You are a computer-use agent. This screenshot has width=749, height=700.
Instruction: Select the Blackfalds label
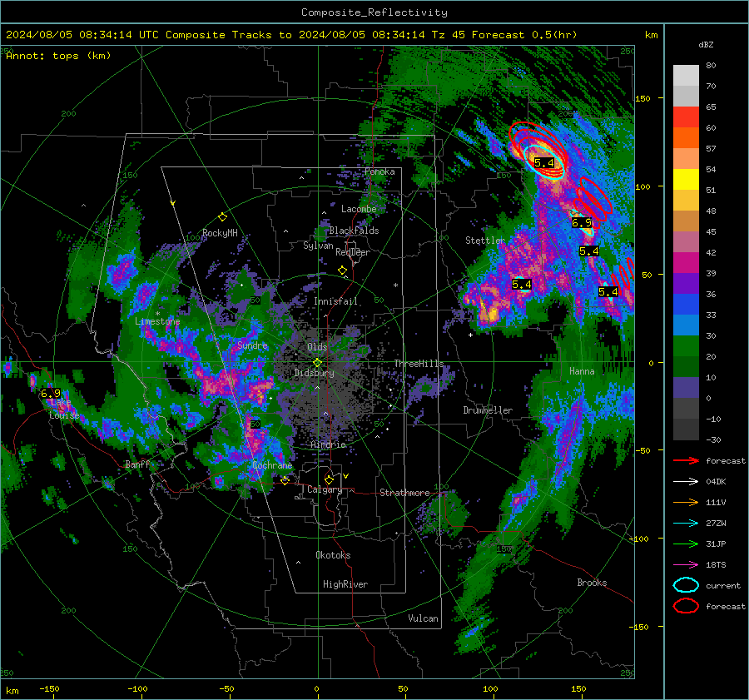(x=354, y=231)
